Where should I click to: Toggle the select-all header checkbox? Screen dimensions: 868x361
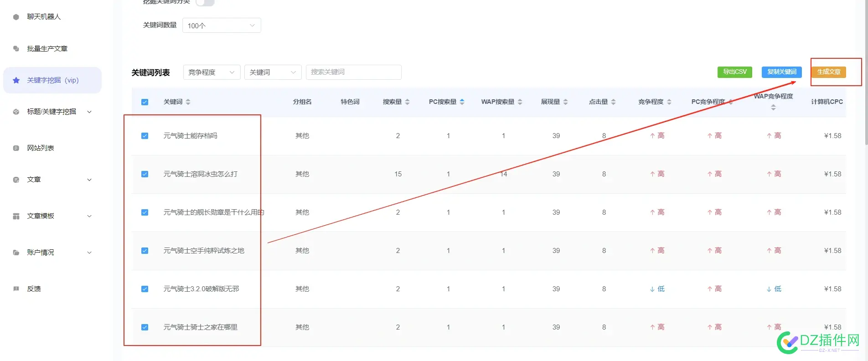(x=145, y=102)
